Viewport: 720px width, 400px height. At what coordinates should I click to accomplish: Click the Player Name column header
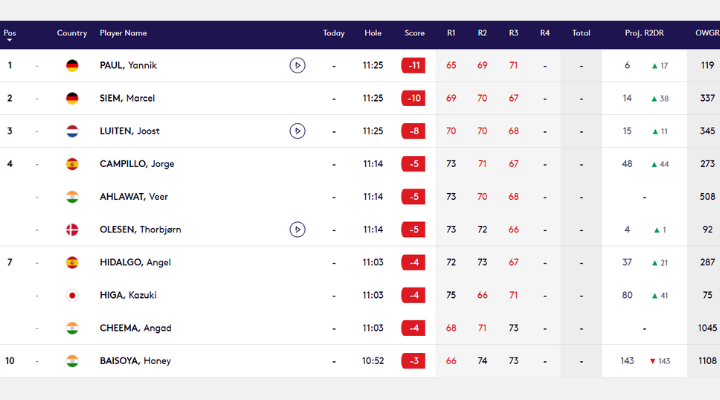pyautogui.click(x=123, y=33)
